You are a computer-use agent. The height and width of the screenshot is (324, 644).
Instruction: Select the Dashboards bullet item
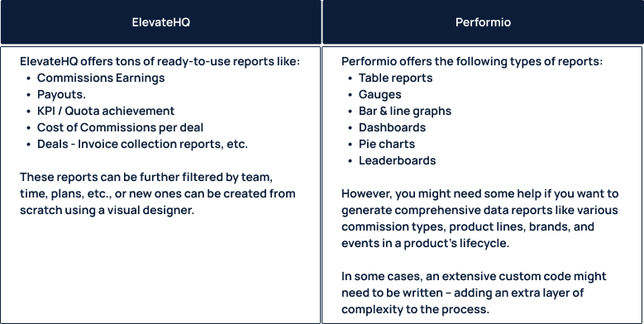(x=392, y=128)
